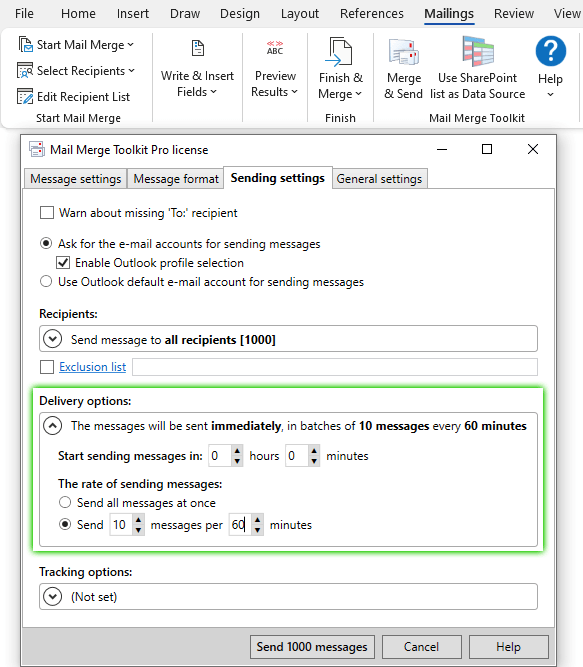
Task: Click the blue Help question mark icon
Action: click(x=551, y=51)
